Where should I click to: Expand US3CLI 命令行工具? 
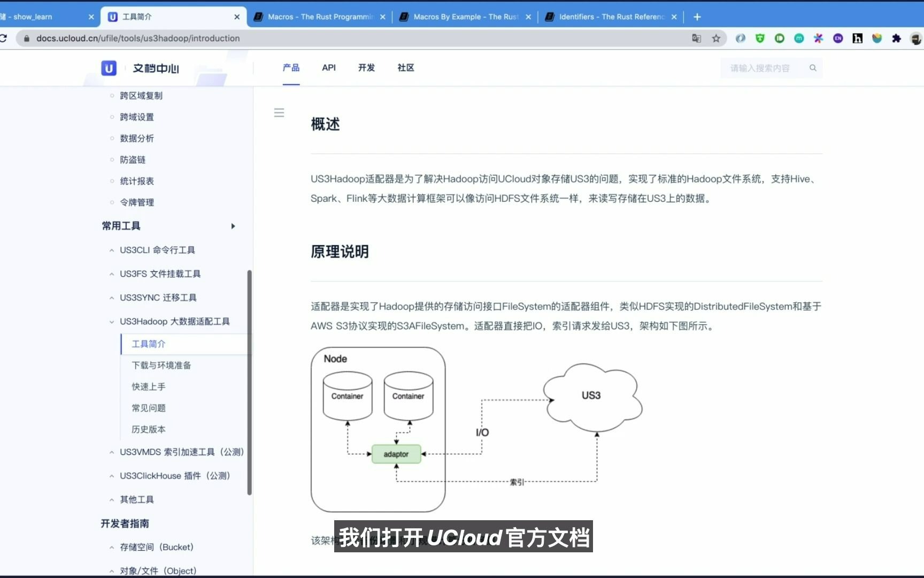[157, 250]
